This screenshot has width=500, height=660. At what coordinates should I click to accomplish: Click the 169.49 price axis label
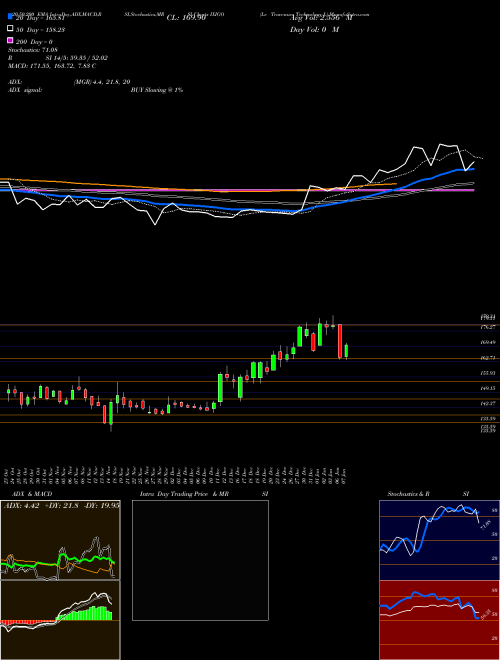coord(487,343)
